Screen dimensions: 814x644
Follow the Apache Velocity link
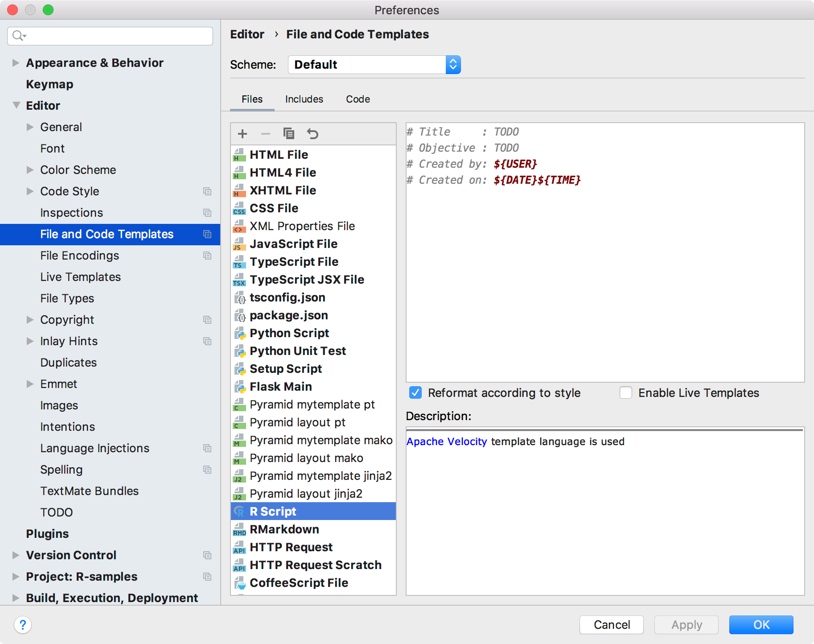(446, 442)
